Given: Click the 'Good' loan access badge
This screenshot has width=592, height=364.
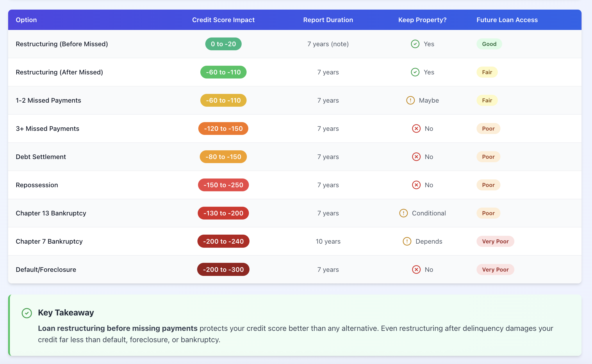Looking at the screenshot, I should 489,44.
